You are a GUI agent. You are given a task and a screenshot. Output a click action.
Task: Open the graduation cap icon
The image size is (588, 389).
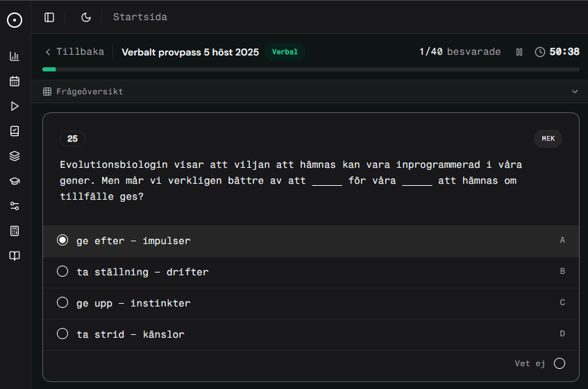[x=15, y=181]
